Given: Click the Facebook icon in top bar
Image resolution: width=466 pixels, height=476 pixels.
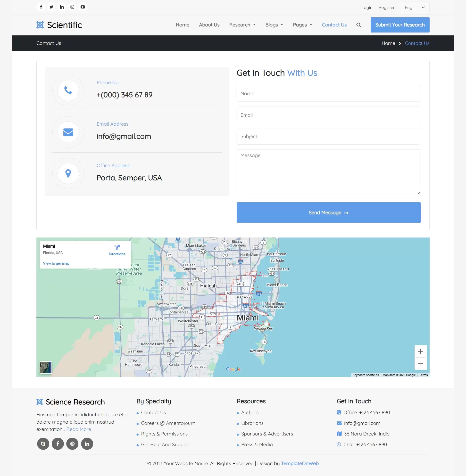Looking at the screenshot, I should [41, 7].
